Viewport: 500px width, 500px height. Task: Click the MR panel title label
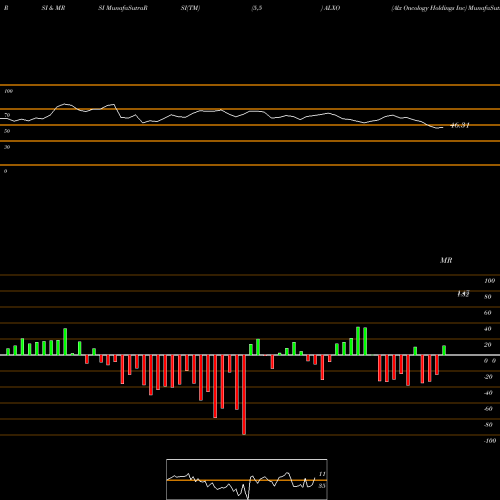point(446,260)
